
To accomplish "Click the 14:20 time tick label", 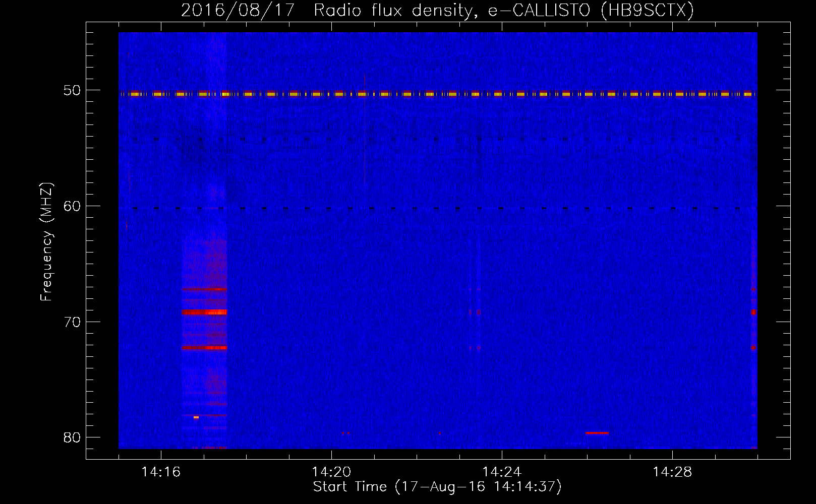I will 331,472.
